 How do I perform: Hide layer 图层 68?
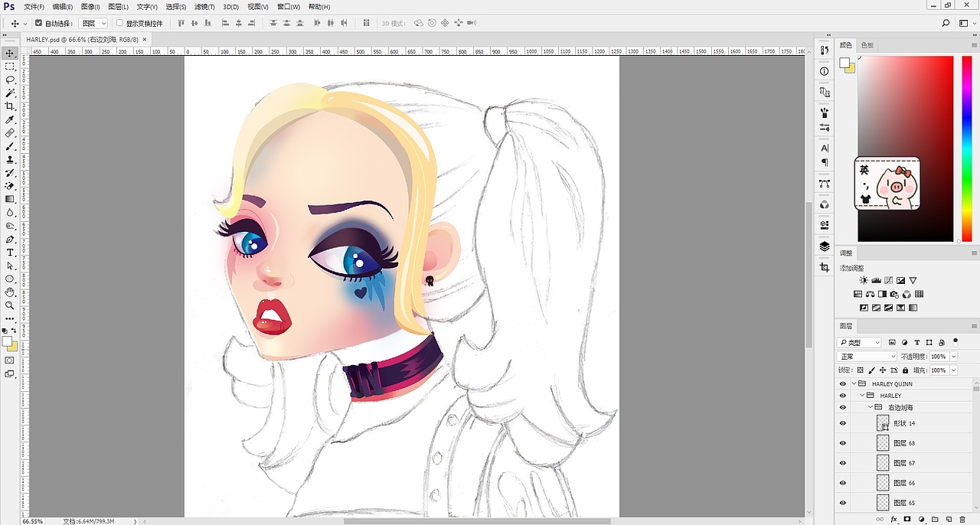point(843,443)
